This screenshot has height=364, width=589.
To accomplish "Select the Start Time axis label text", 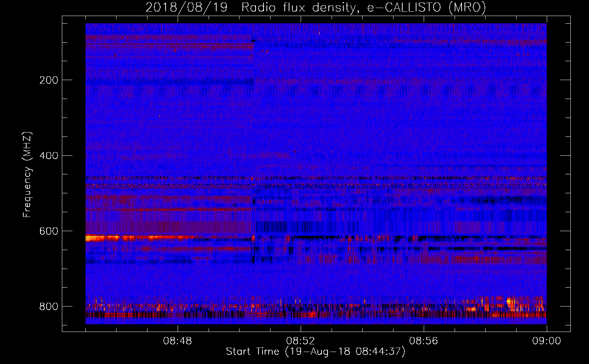I will pos(316,352).
